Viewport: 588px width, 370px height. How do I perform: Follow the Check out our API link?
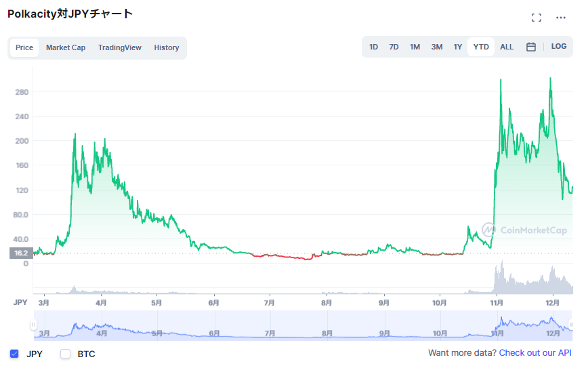(x=535, y=353)
